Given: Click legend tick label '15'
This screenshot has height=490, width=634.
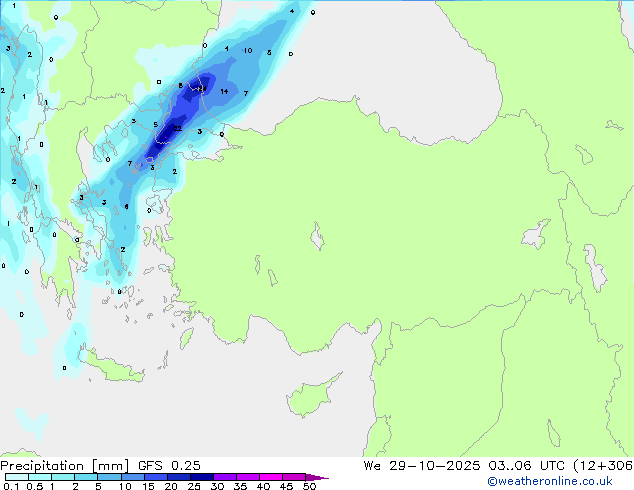Looking at the screenshot, I should (148, 486).
